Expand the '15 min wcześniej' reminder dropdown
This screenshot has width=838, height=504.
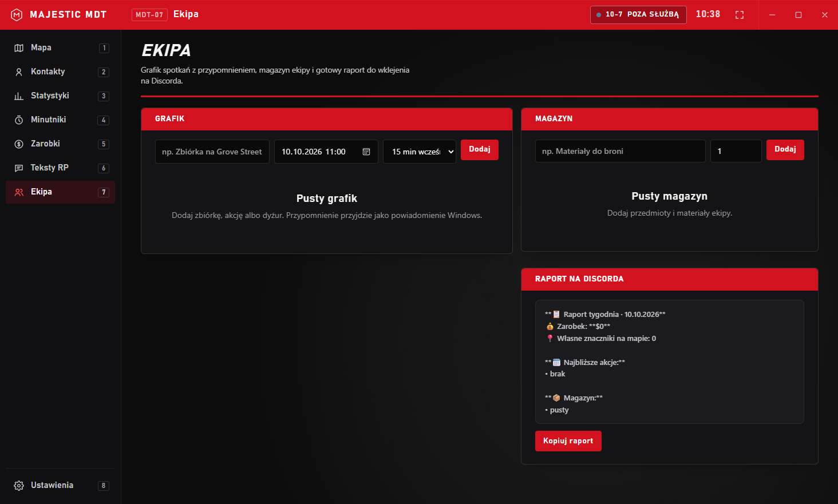click(x=420, y=152)
